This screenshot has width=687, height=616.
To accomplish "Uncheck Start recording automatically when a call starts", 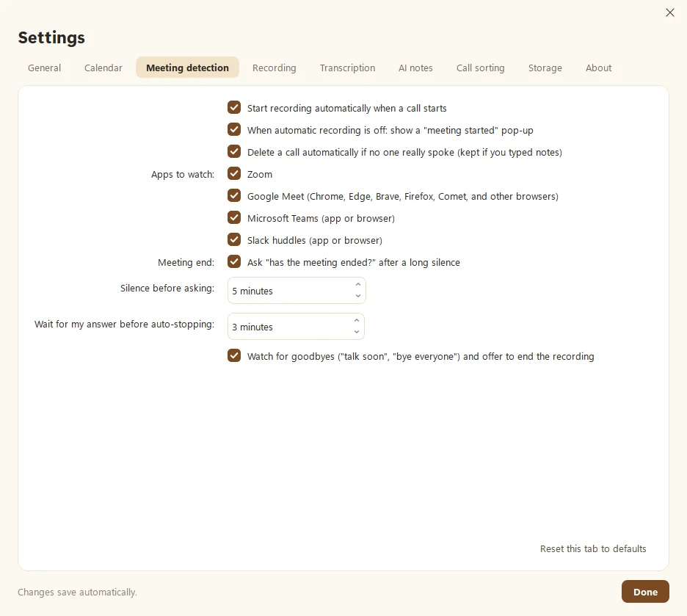I will [234, 107].
